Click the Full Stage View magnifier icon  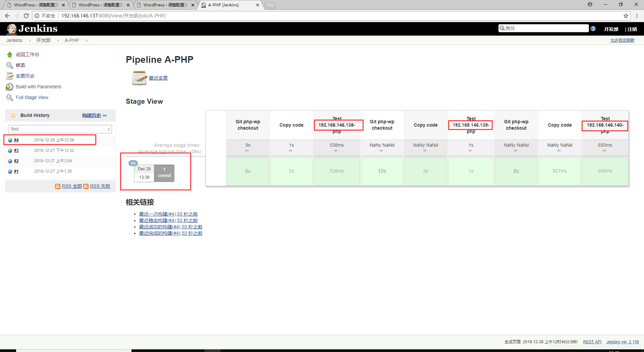click(x=9, y=97)
